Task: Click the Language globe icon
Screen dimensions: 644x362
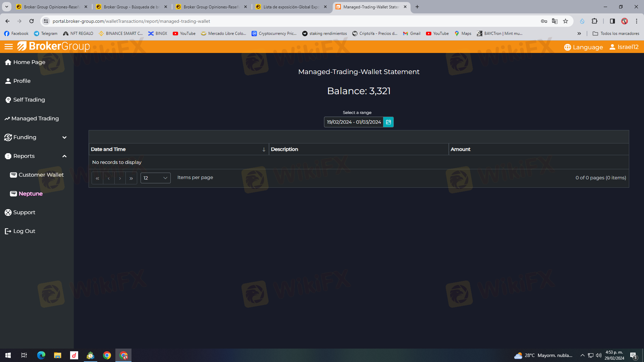Action: pyautogui.click(x=568, y=47)
